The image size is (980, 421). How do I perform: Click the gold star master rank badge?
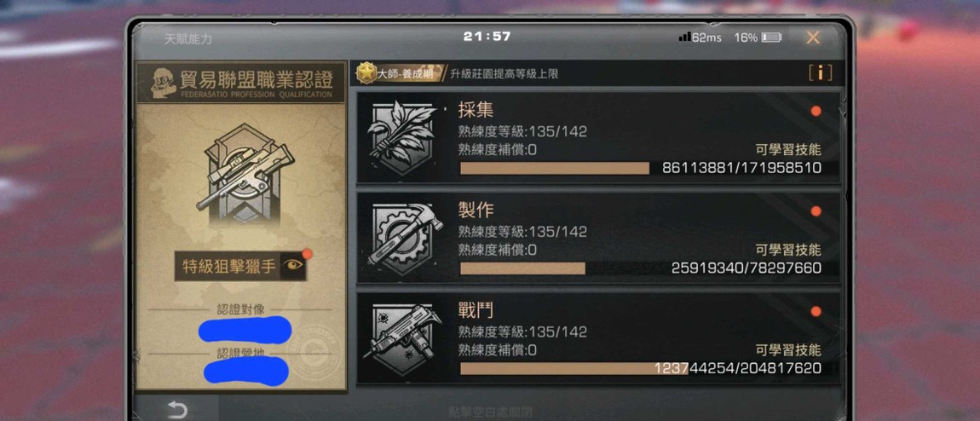point(367,73)
